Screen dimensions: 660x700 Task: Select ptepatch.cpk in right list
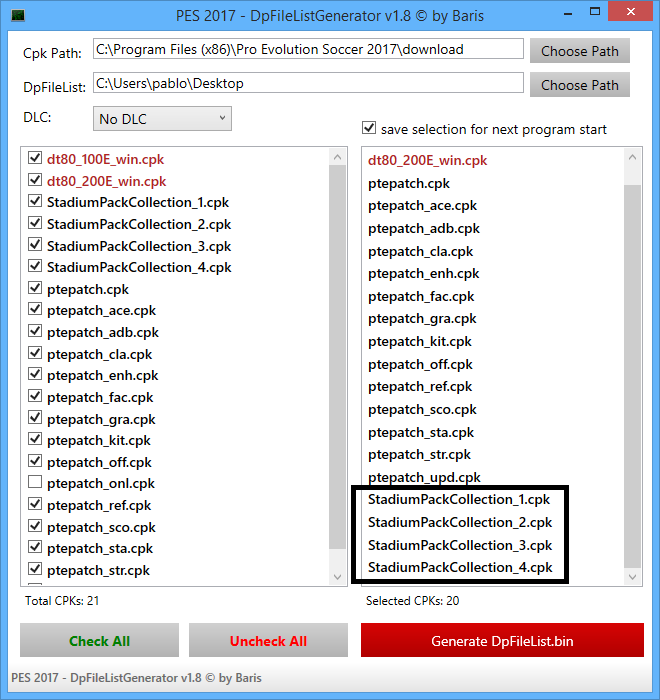[409, 183]
